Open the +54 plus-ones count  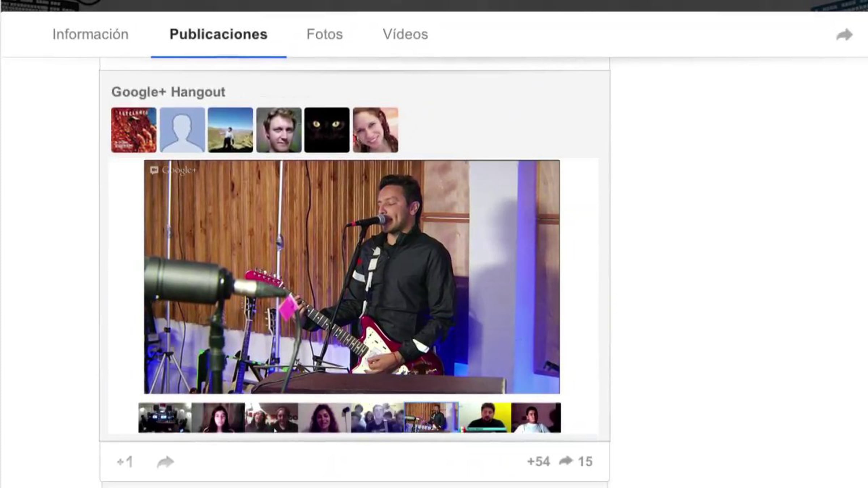point(538,462)
